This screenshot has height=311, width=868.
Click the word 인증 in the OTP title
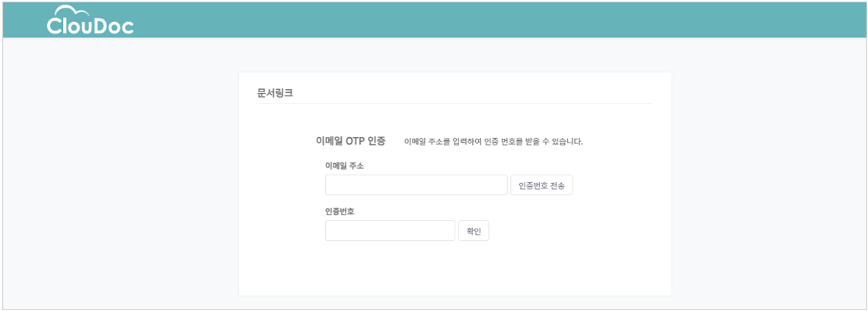[376, 141]
